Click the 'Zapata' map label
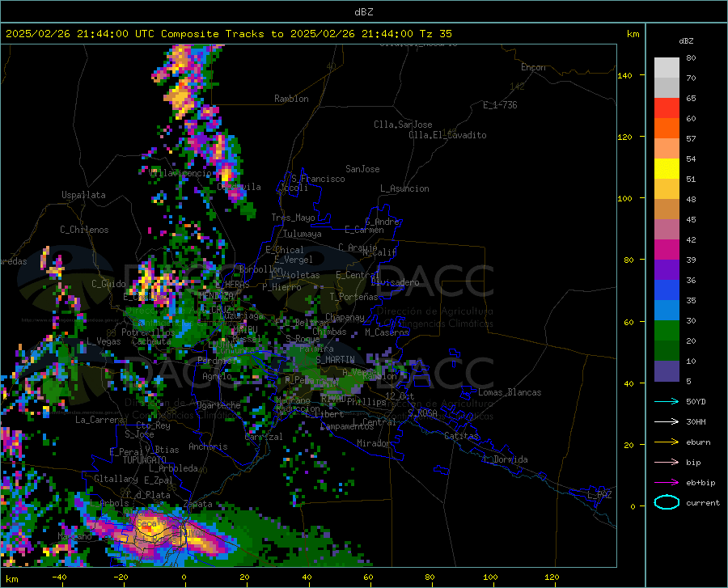The width and height of the screenshot is (728, 588). [x=198, y=504]
